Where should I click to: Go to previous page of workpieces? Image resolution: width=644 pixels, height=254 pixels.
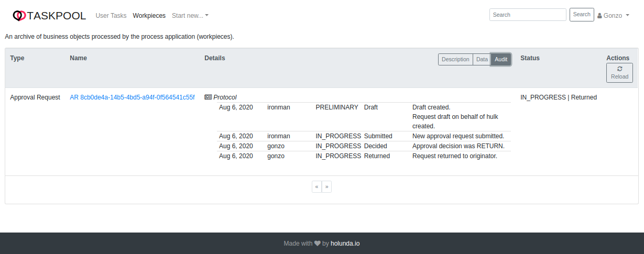pos(316,186)
